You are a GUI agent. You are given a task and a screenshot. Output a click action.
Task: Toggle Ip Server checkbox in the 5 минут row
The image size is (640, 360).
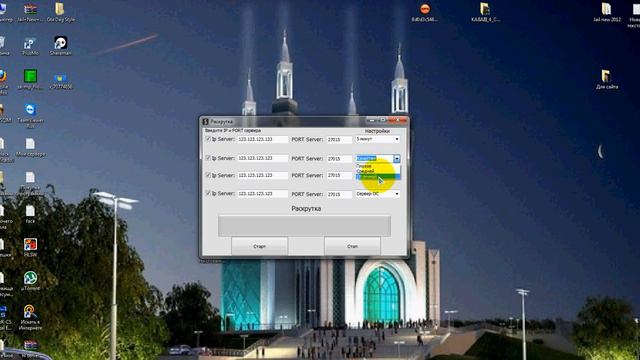click(x=208, y=139)
